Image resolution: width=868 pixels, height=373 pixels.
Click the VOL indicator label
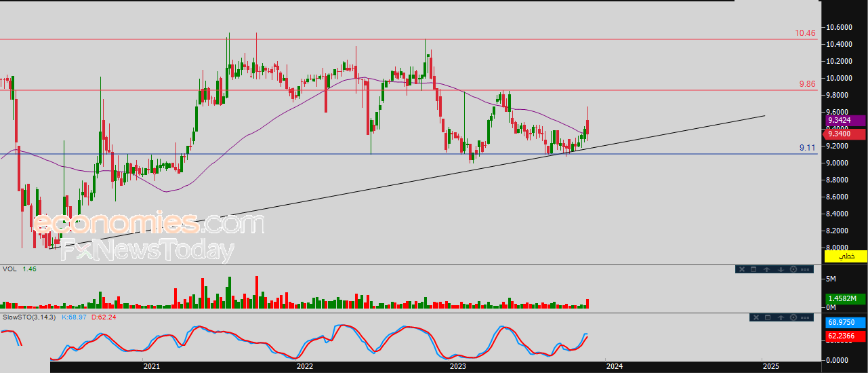pos(9,269)
